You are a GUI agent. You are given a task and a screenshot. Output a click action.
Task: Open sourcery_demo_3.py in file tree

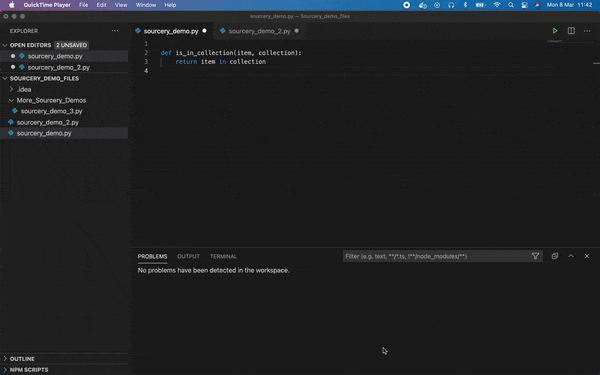pyautogui.click(x=51, y=111)
